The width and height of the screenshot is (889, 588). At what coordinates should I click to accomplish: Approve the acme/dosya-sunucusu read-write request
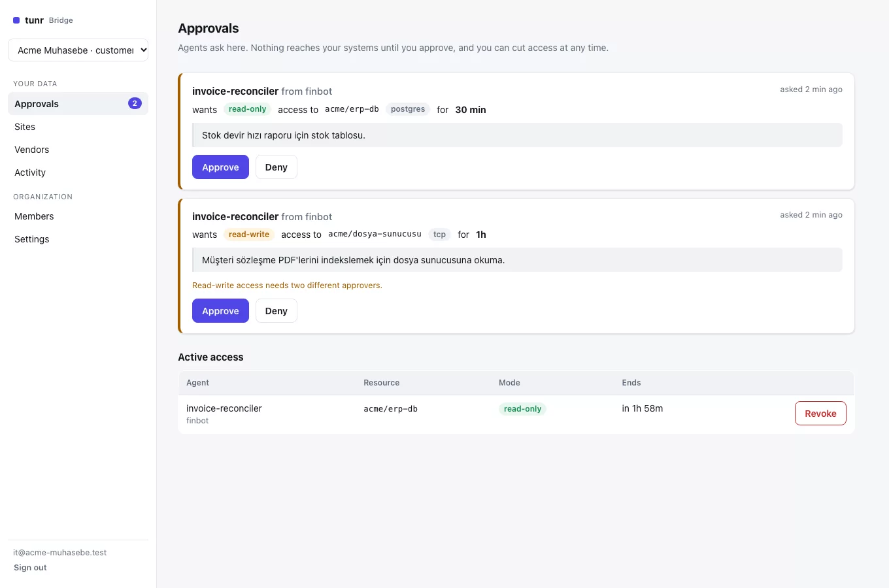[x=220, y=311]
